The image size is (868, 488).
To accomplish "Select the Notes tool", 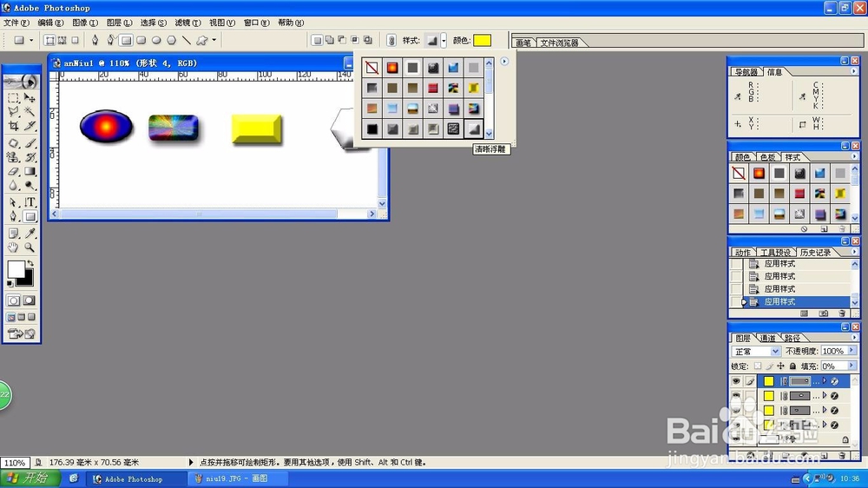I will (13, 234).
